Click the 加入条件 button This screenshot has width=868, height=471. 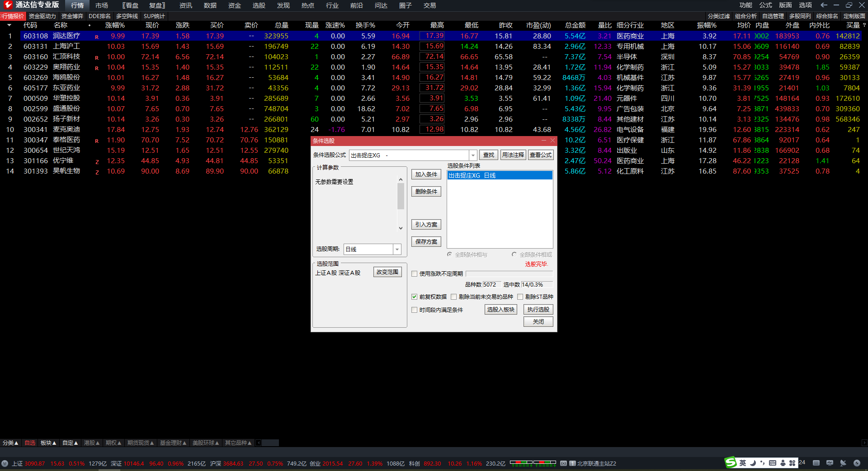click(426, 174)
